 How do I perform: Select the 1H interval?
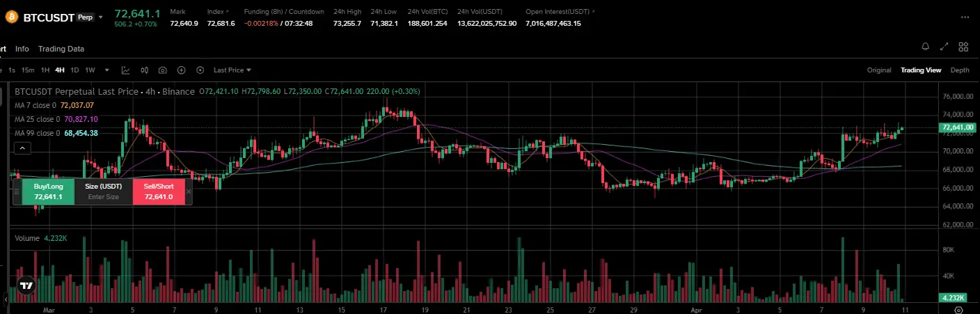click(45, 70)
